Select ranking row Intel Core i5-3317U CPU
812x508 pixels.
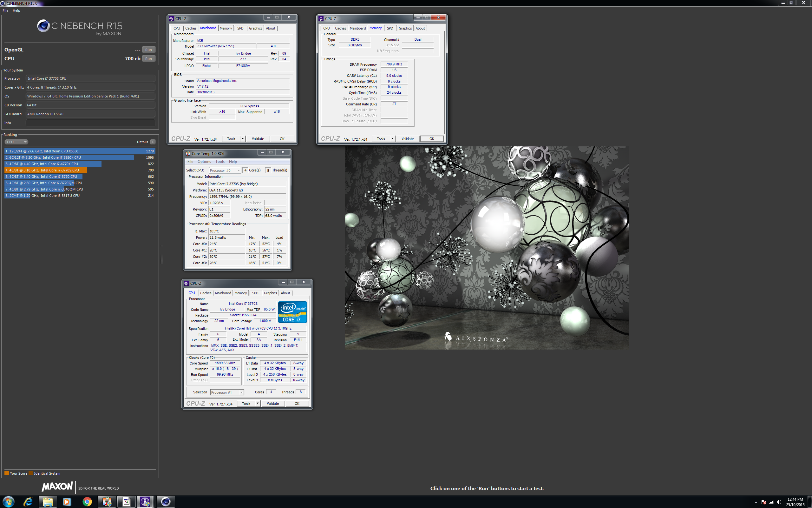pos(80,196)
